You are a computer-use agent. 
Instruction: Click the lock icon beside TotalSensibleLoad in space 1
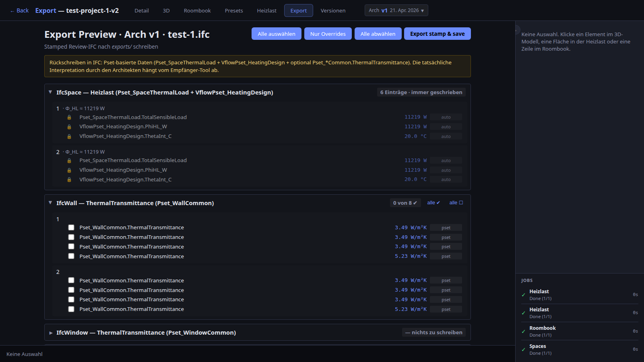coord(69,117)
